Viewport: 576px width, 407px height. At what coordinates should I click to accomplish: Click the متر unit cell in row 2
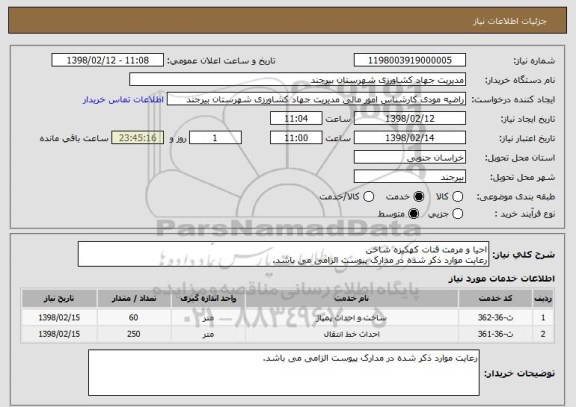pos(208,334)
